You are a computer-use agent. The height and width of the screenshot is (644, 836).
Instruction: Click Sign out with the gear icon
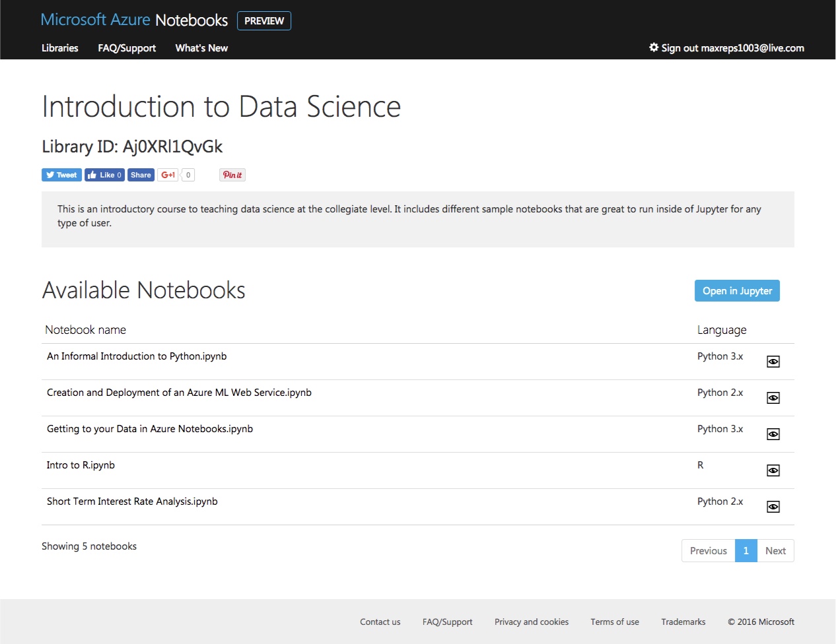(x=726, y=48)
